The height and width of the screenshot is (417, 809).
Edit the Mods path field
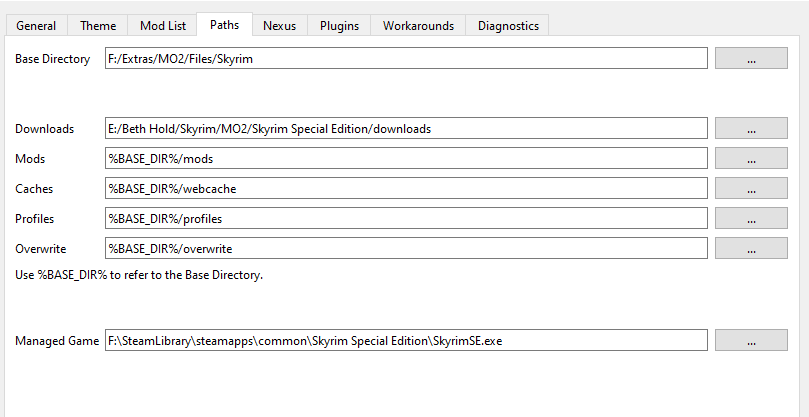click(x=406, y=158)
